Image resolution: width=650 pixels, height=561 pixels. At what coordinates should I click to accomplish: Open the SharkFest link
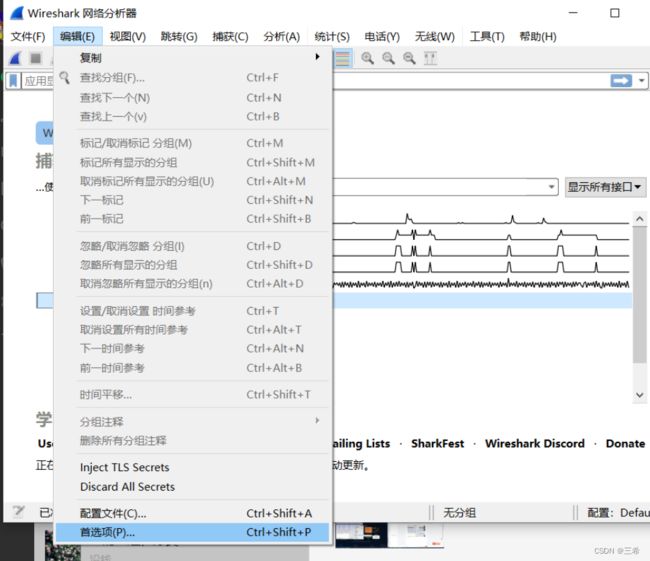437,444
